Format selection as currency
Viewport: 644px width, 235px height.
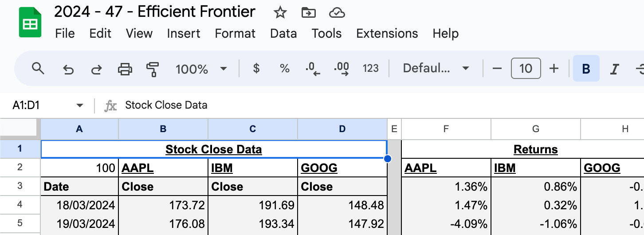coord(256,69)
